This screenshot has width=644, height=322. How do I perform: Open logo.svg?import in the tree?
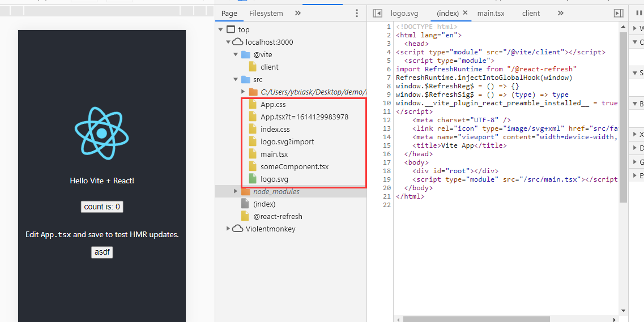coord(287,141)
